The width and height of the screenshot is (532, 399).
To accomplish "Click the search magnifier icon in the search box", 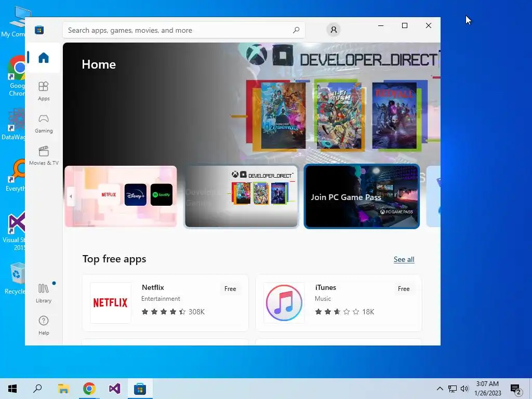I will coord(296,30).
